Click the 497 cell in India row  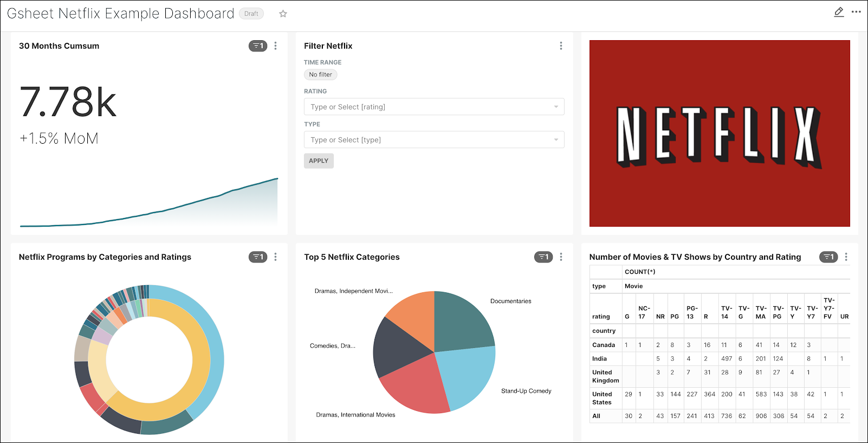point(727,358)
